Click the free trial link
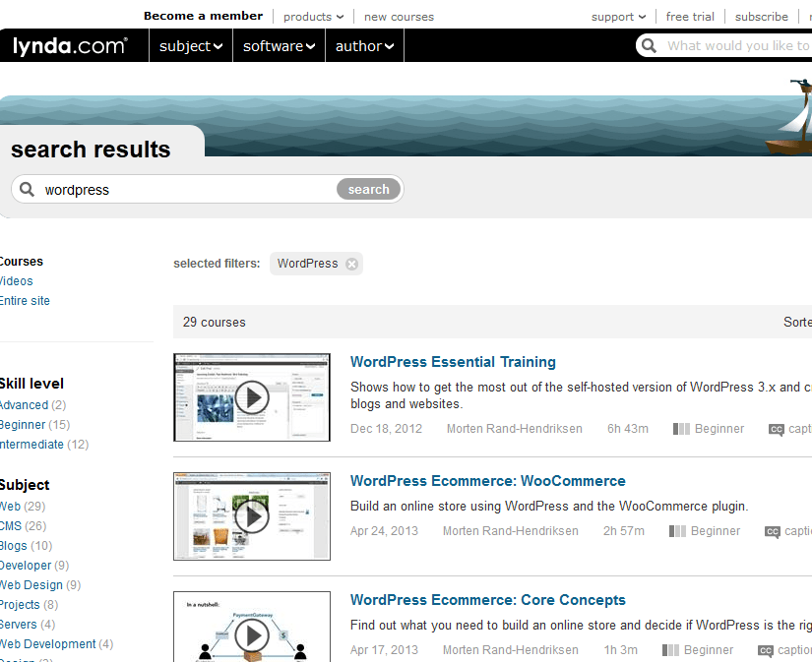Image resolution: width=812 pixels, height=662 pixels. click(x=690, y=17)
